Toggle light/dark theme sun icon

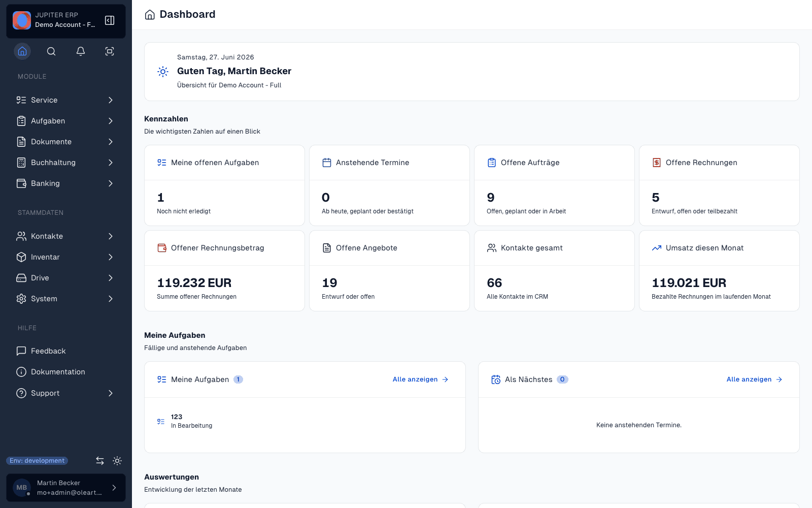(x=117, y=461)
